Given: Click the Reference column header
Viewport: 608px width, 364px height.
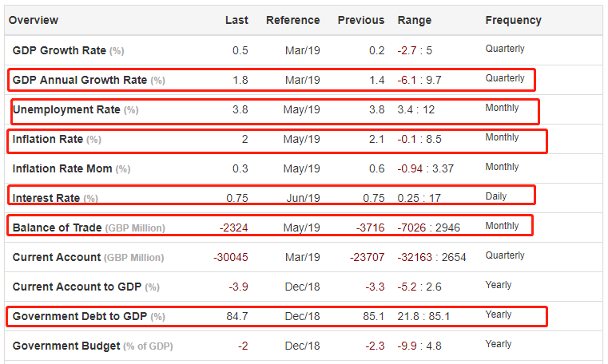Looking at the screenshot, I should [x=292, y=20].
